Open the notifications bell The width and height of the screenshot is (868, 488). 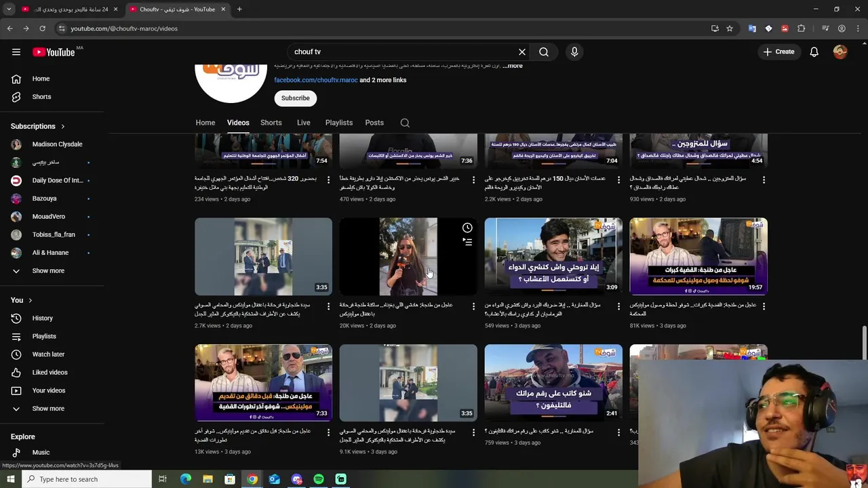click(814, 52)
